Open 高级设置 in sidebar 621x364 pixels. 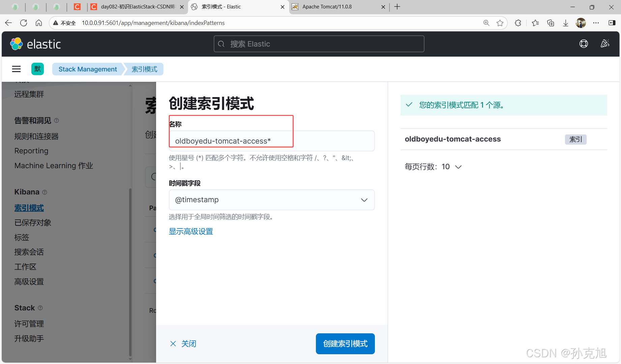(29, 282)
